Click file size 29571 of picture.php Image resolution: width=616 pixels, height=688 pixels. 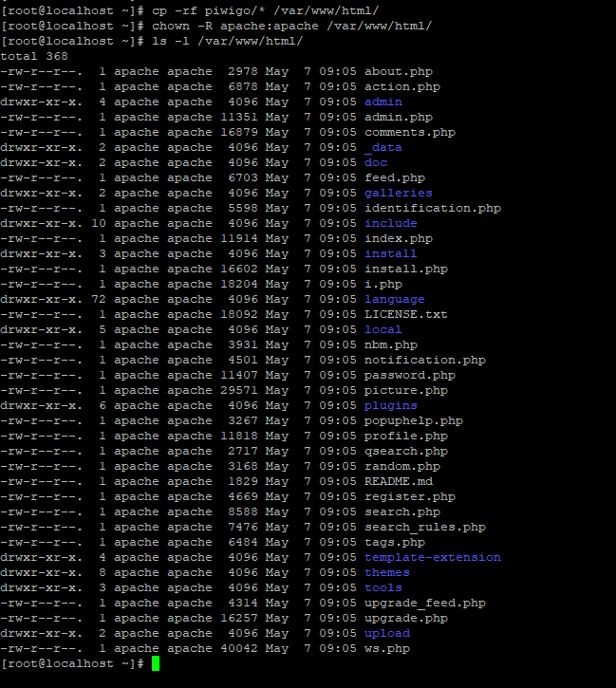pos(238,391)
